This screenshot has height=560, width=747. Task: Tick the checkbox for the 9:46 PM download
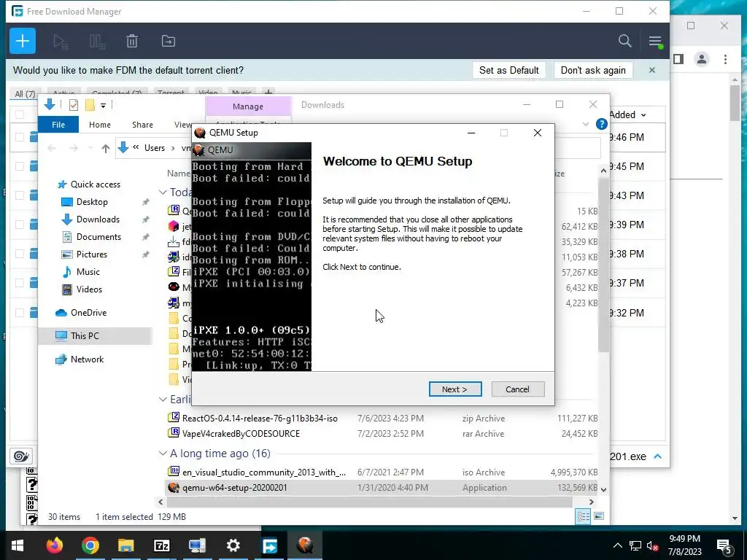pyautogui.click(x=20, y=137)
